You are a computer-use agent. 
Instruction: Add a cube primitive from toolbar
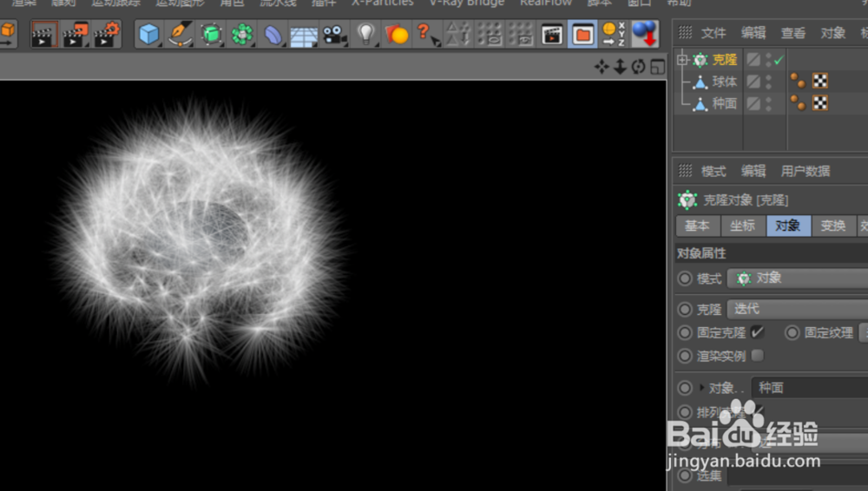click(149, 35)
